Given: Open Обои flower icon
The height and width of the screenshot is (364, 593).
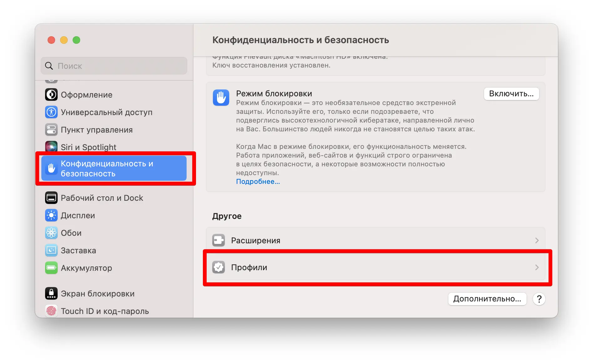Looking at the screenshot, I should [51, 233].
